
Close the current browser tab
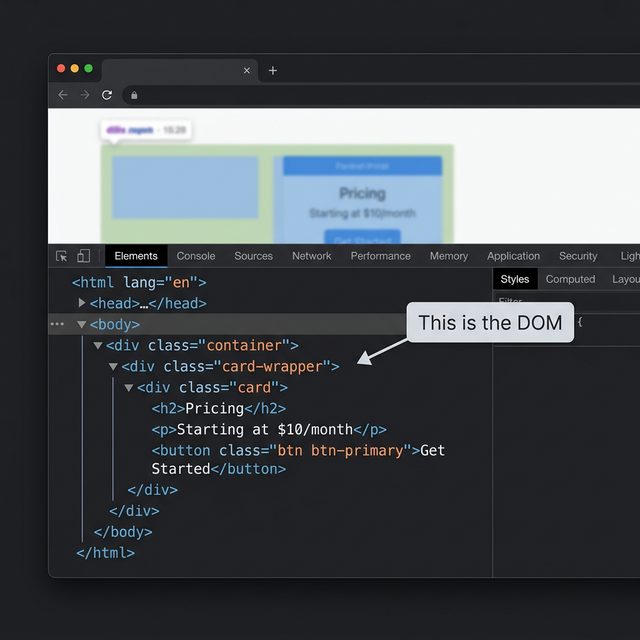click(x=247, y=70)
